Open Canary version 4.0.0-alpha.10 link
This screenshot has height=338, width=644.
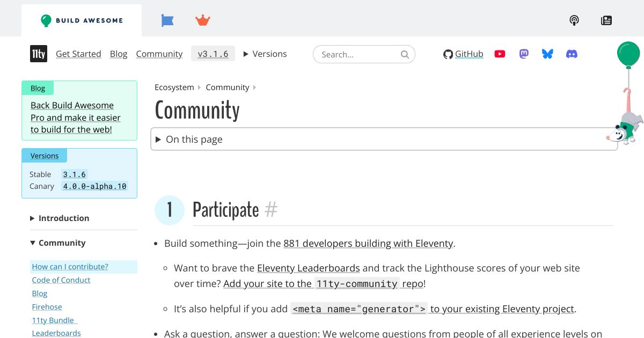94,186
